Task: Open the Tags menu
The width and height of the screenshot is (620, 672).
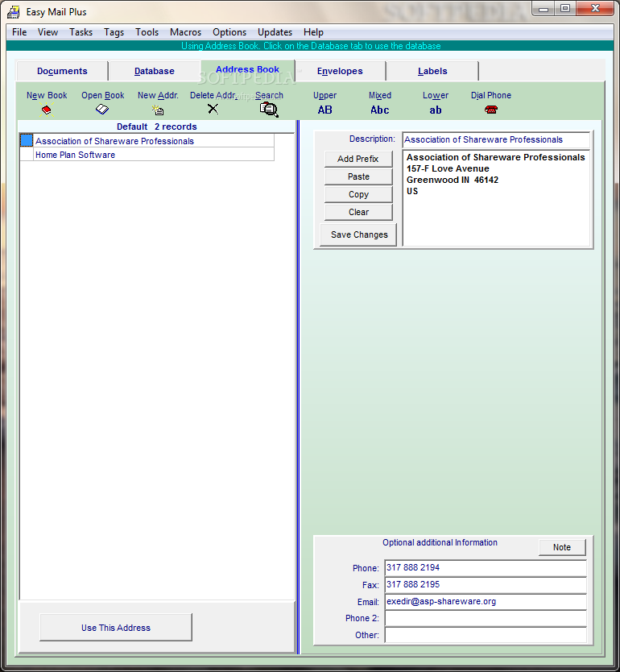Action: pyautogui.click(x=114, y=32)
